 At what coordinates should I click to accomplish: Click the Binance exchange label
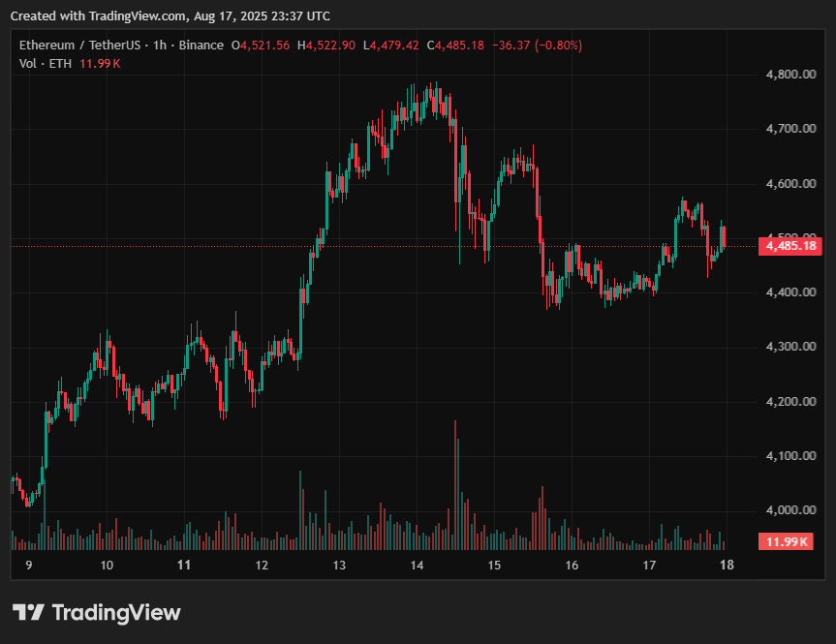coord(201,46)
